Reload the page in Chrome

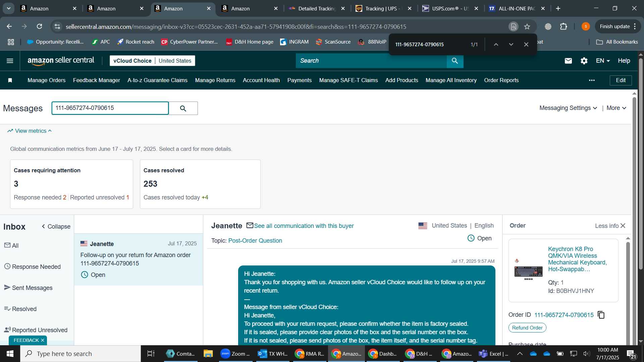click(39, 26)
